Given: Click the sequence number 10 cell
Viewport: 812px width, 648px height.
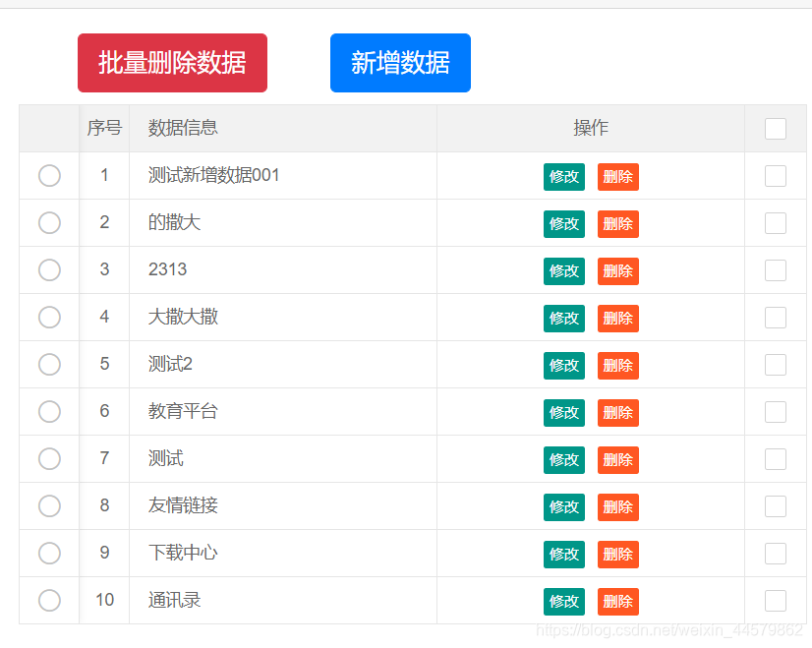Looking at the screenshot, I should [x=104, y=600].
